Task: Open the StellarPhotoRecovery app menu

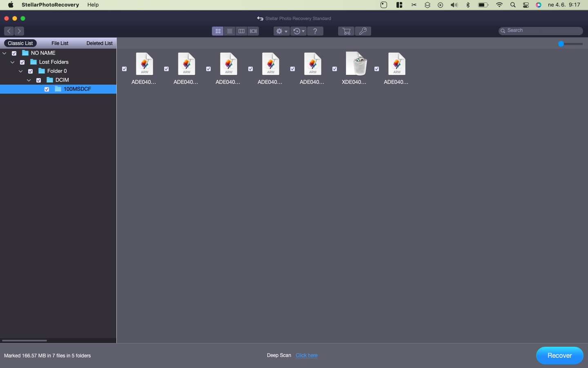Action: point(50,5)
